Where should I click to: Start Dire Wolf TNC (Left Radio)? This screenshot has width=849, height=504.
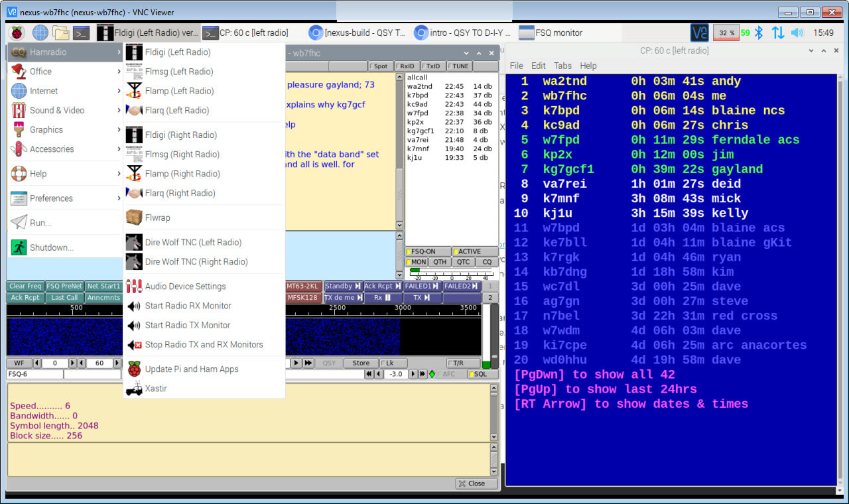point(204,242)
